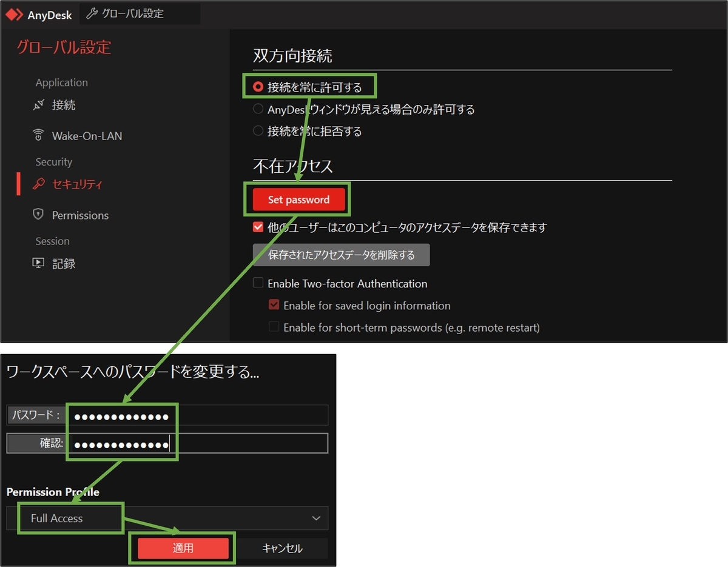
Task: Click the 確認 password confirmation field
Action: tap(198, 443)
